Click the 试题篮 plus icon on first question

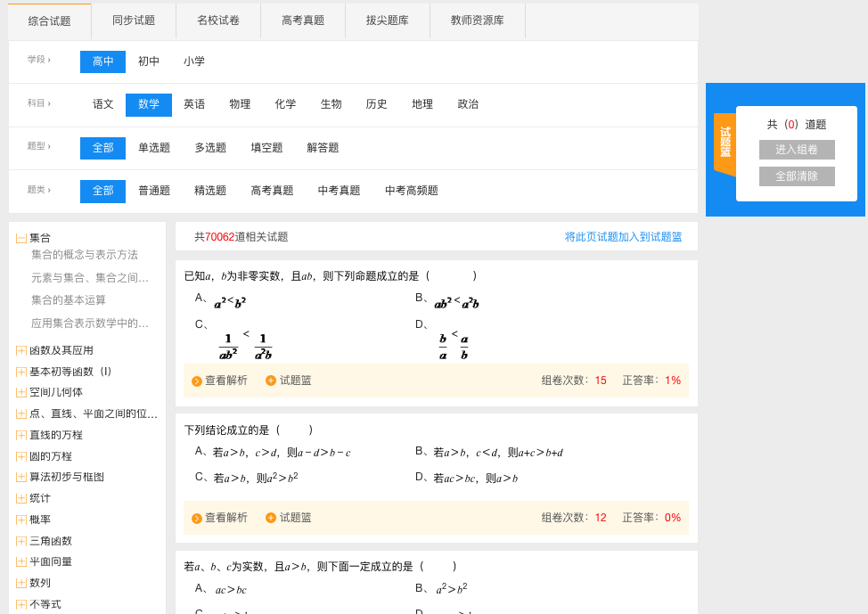[271, 381]
